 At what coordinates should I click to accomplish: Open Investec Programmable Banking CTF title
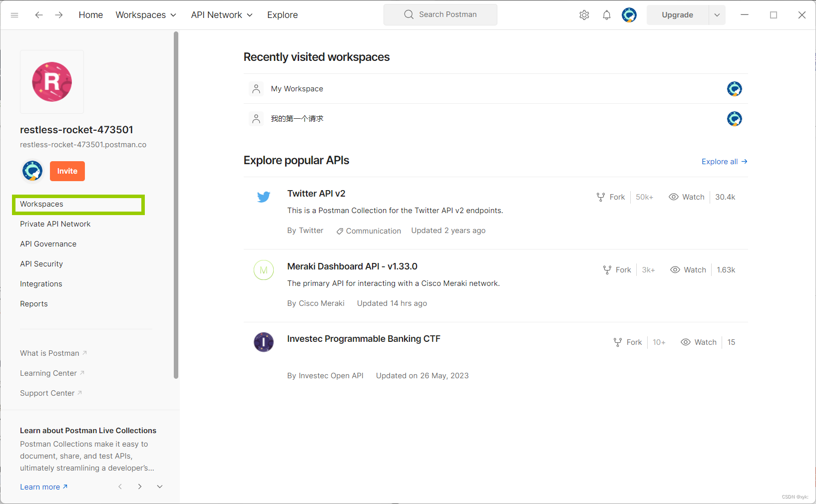point(364,339)
